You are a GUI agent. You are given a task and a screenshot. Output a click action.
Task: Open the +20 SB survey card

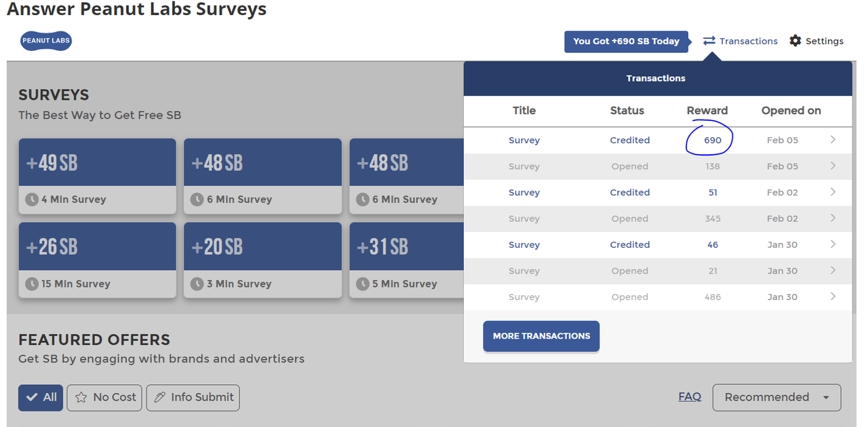(x=262, y=260)
